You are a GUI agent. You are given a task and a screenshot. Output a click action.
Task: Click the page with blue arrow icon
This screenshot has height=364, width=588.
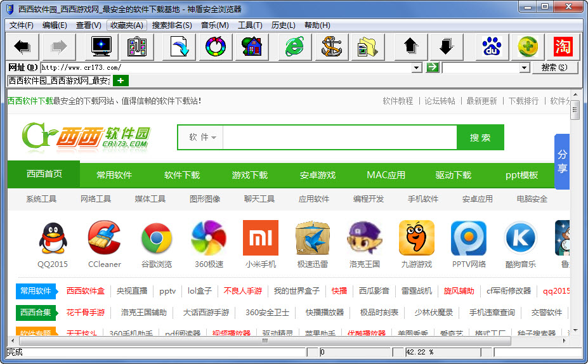point(179,47)
